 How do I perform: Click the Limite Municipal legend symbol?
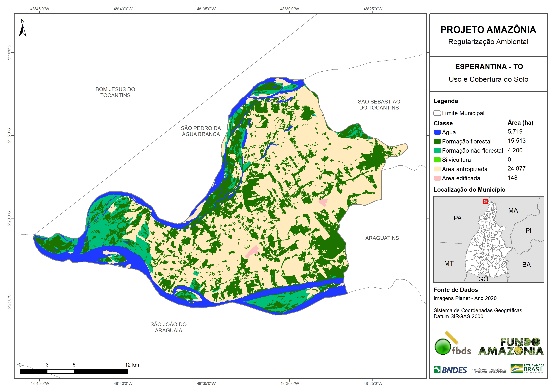[437, 113]
